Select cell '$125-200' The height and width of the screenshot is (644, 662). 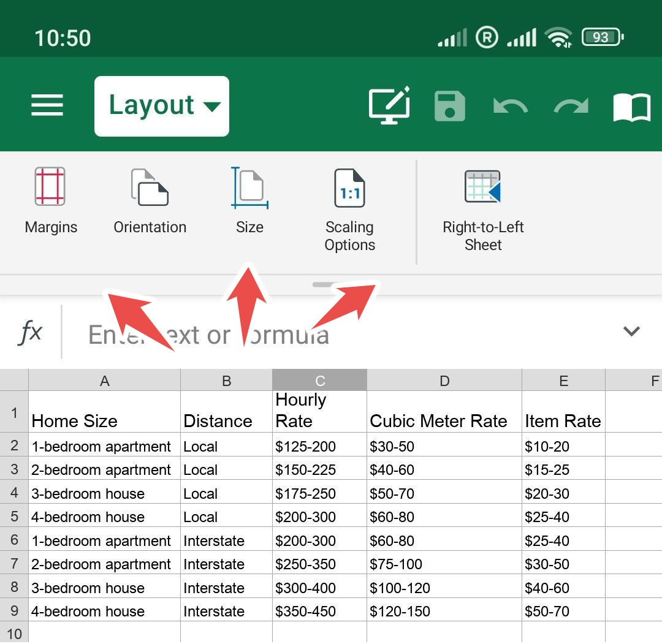point(319,445)
